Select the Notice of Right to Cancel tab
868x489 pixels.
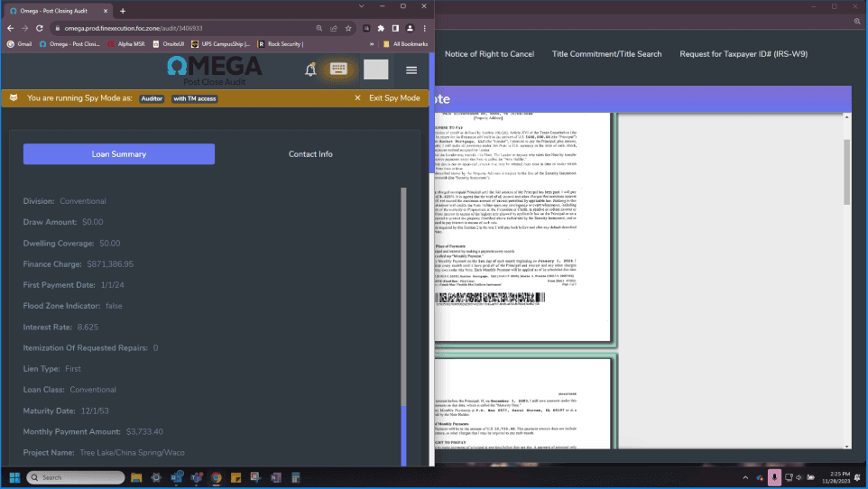(489, 54)
